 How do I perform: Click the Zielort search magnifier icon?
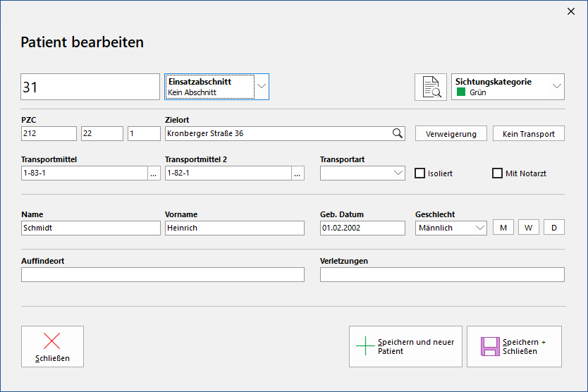[398, 133]
